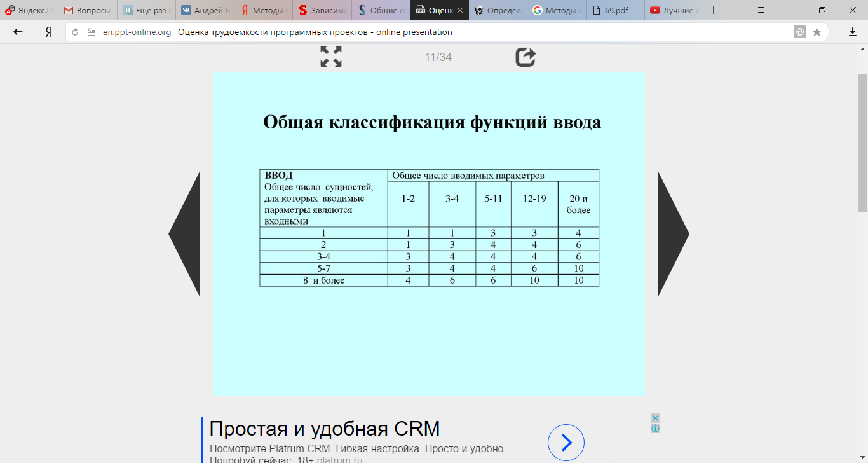Bookmark the page with the star icon
This screenshot has height=463, width=868.
pyautogui.click(x=817, y=32)
